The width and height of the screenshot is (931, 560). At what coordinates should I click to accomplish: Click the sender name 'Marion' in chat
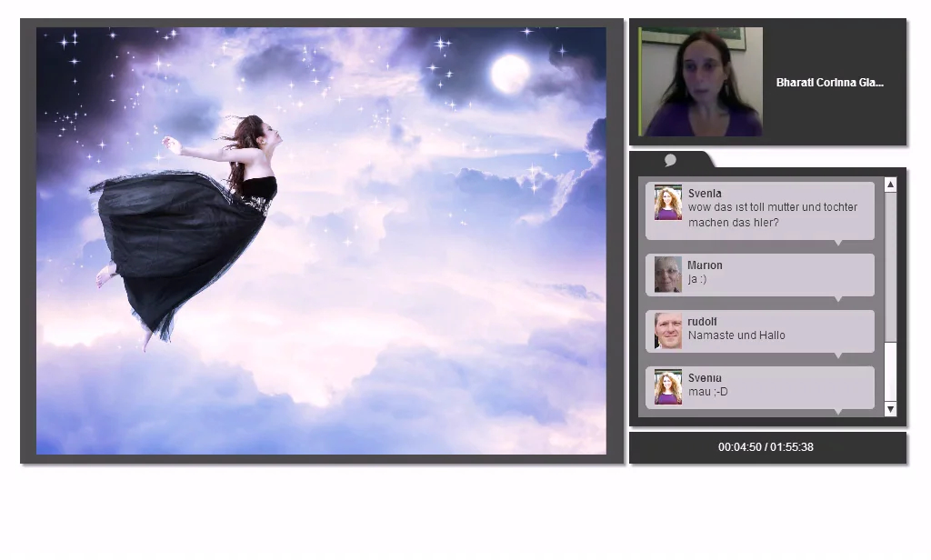705,265
